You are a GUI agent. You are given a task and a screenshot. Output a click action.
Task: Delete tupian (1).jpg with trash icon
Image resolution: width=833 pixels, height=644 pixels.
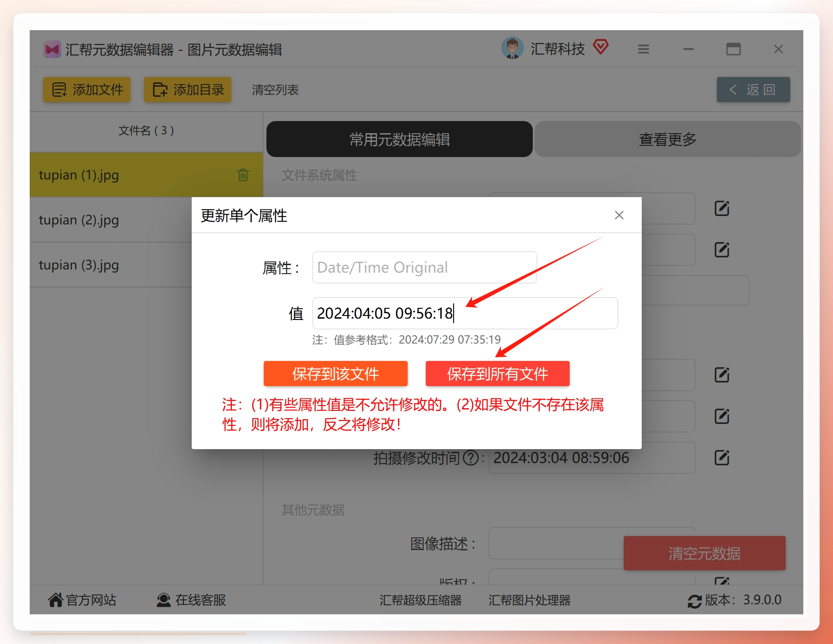pos(243,175)
